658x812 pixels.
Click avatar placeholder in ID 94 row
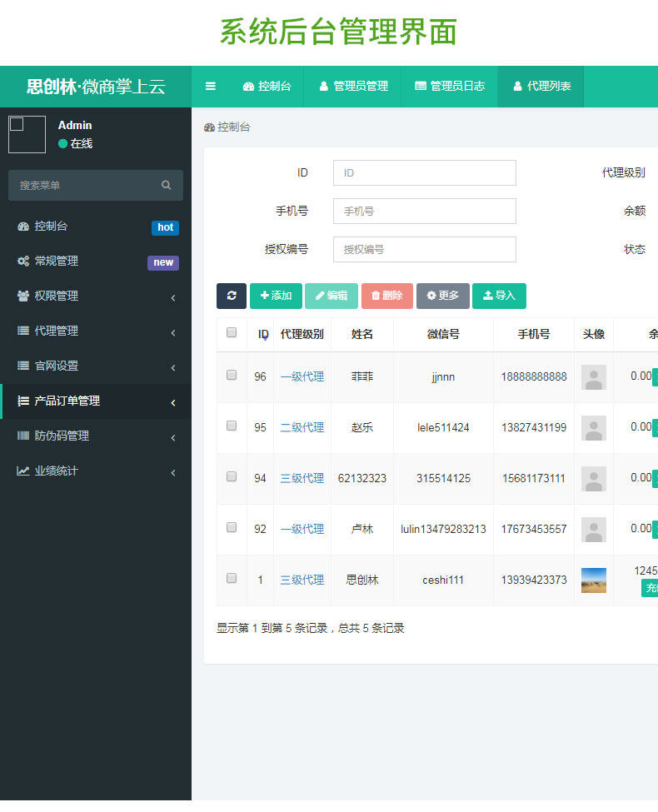594,479
